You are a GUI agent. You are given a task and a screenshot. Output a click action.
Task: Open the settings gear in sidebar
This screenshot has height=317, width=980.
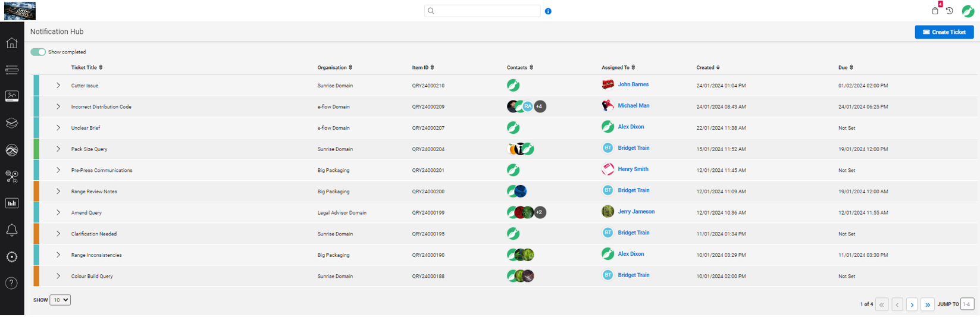[12, 257]
